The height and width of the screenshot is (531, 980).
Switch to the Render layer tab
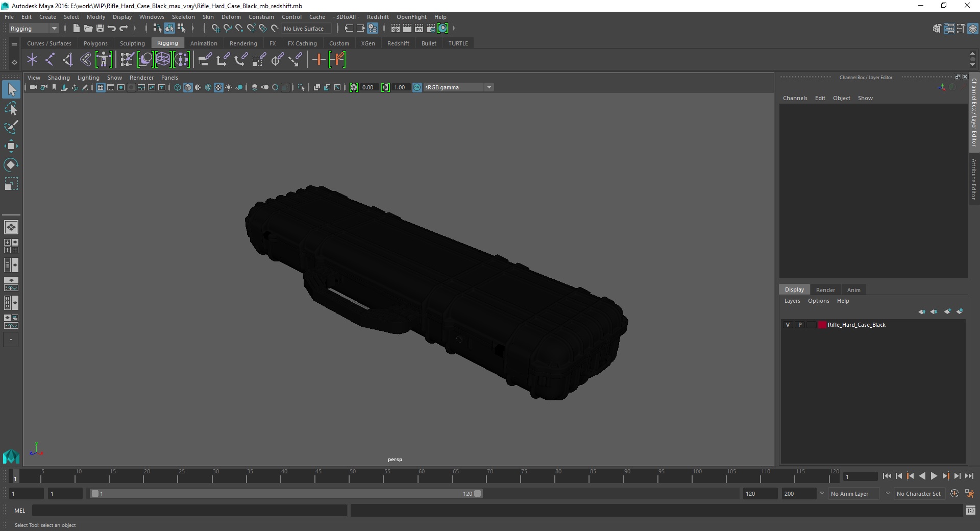(825, 289)
